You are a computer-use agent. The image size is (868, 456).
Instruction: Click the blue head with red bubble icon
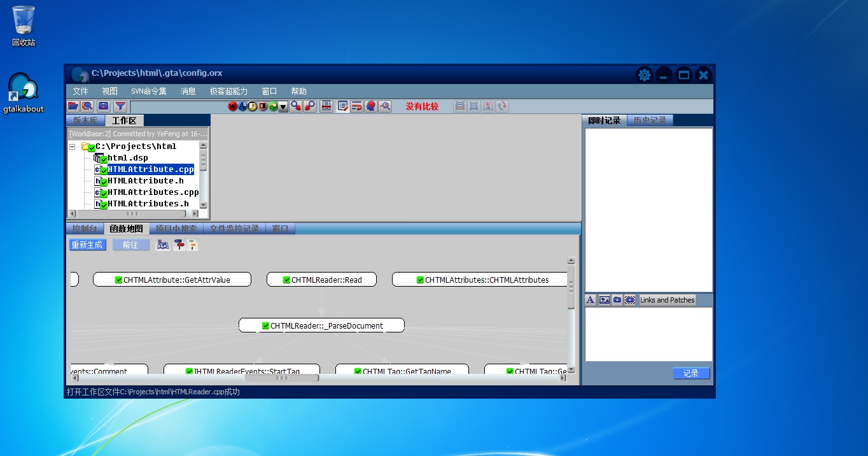(x=371, y=106)
